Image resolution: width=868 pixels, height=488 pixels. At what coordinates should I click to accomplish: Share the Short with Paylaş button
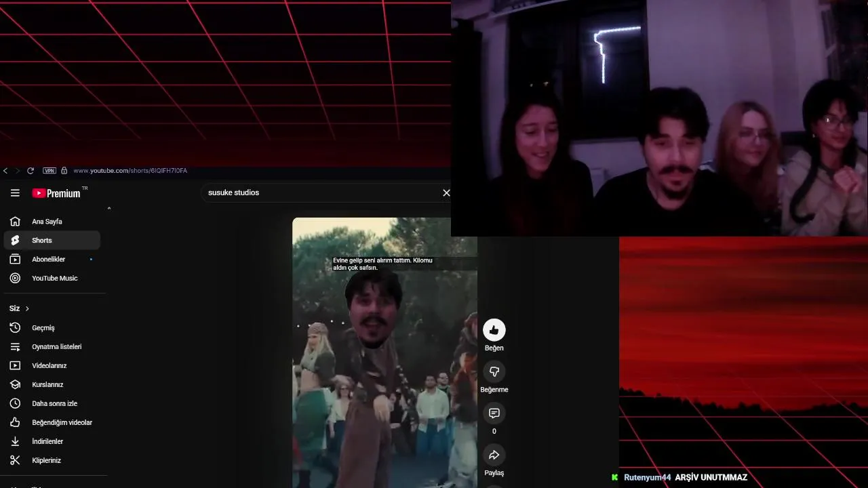coord(494,455)
